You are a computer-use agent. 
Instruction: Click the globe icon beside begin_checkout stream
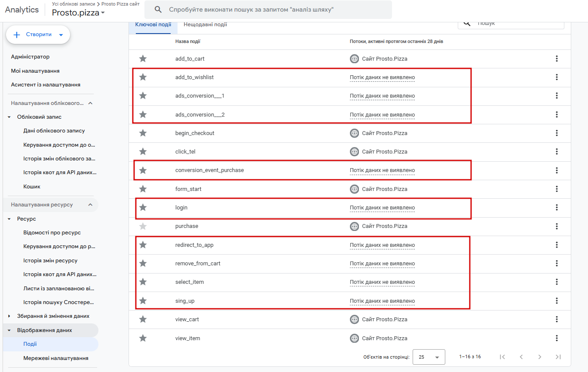point(354,133)
